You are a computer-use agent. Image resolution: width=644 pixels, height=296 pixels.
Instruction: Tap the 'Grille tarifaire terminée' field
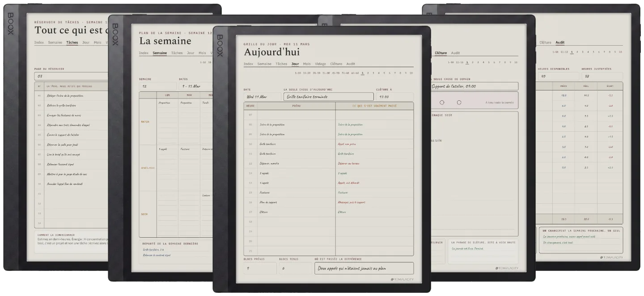[329, 97]
